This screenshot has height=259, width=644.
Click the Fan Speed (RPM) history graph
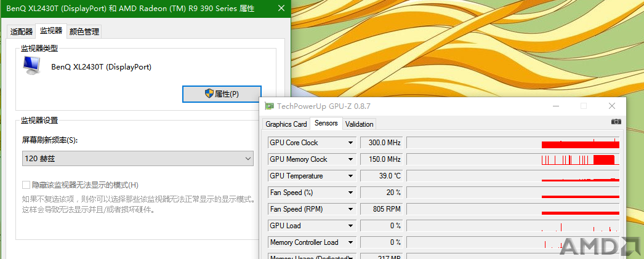[x=513, y=209]
